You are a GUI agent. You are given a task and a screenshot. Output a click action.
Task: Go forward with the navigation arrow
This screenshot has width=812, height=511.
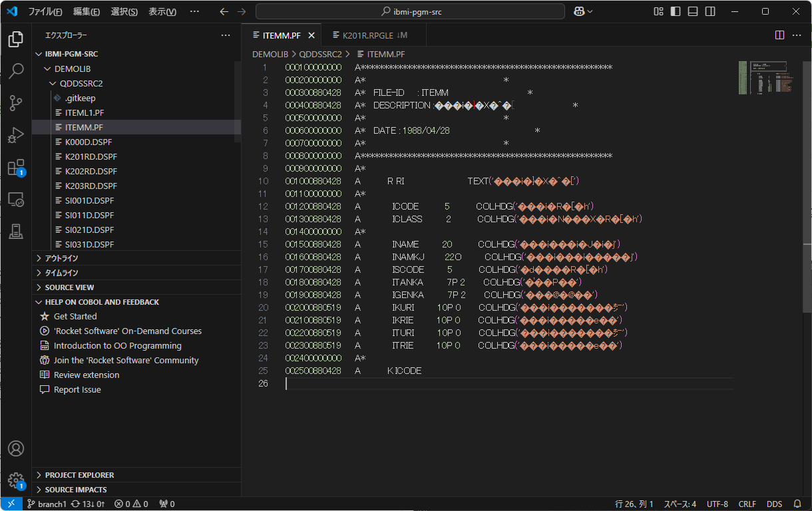click(x=242, y=11)
